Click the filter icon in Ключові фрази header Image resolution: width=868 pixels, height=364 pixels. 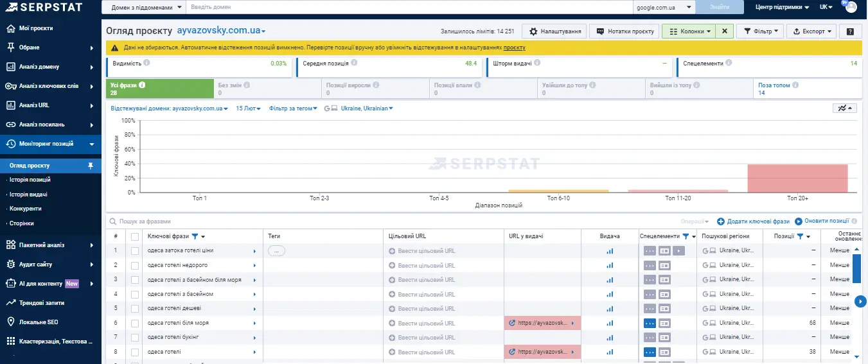(195, 237)
